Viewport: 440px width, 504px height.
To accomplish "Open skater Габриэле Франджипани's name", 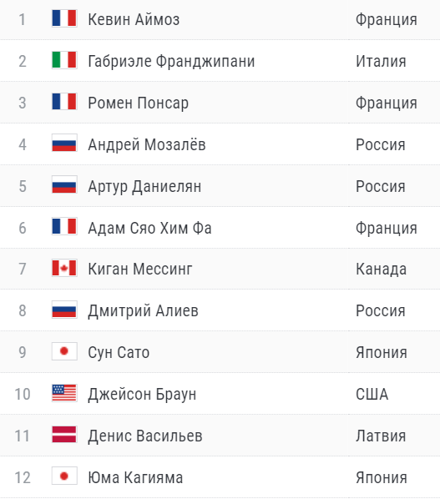I will point(171,61).
